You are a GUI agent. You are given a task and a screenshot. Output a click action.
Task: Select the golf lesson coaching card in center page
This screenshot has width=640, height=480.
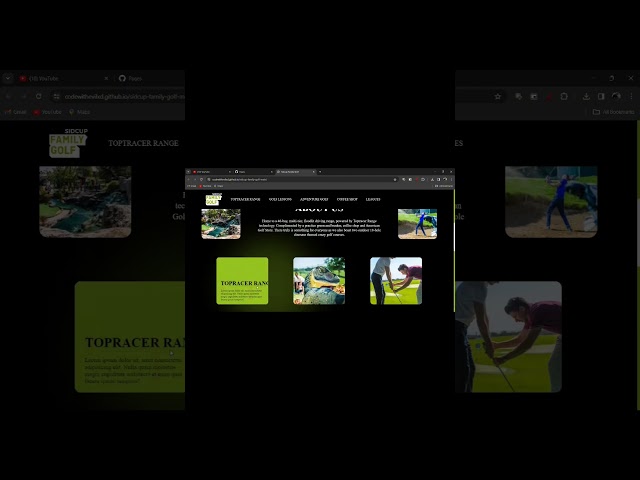pos(396,281)
